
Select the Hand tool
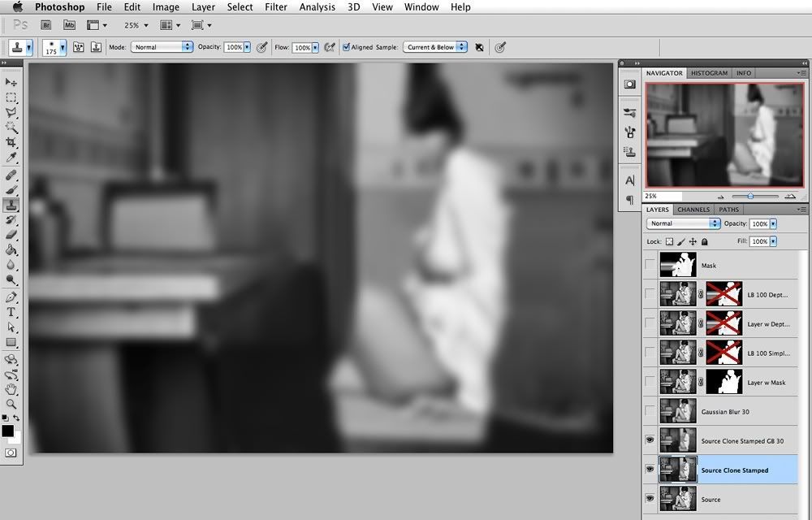pos(11,388)
